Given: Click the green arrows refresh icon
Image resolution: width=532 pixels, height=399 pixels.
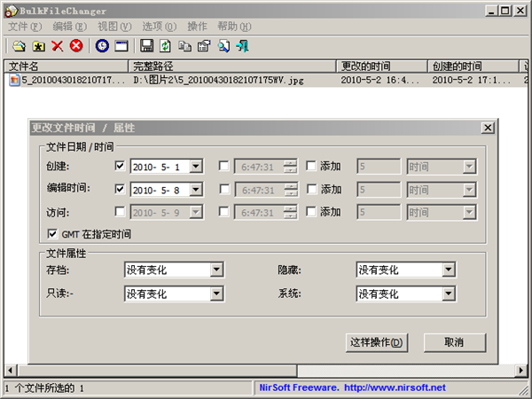Looking at the screenshot, I should tap(165, 46).
